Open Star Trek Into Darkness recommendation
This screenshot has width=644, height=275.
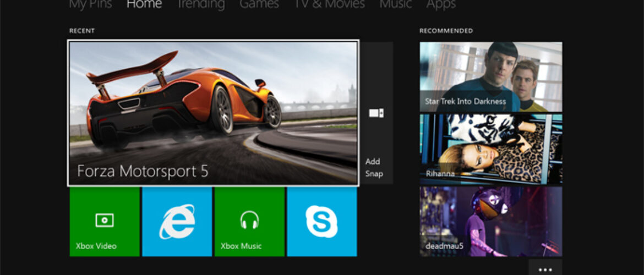[491, 77]
